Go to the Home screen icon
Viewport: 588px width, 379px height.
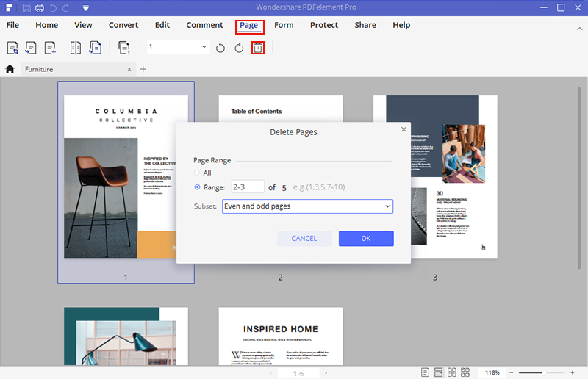10,69
